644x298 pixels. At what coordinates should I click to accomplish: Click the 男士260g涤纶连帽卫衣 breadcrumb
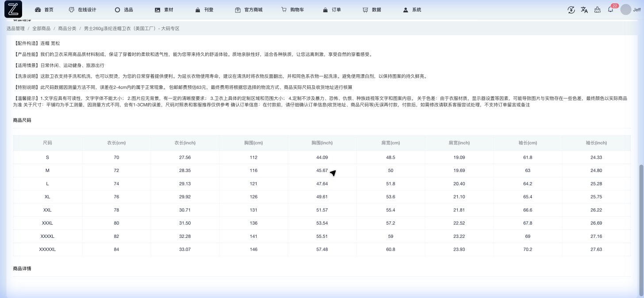(132, 28)
